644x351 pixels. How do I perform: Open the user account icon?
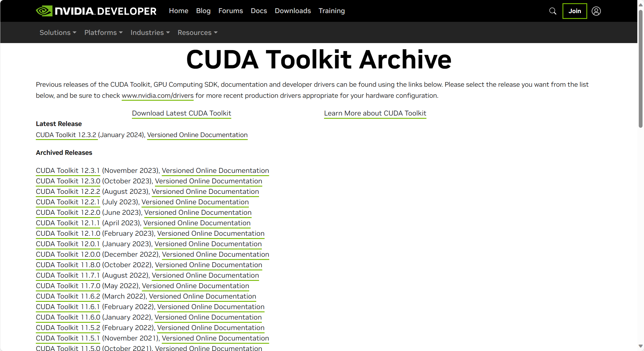point(596,11)
